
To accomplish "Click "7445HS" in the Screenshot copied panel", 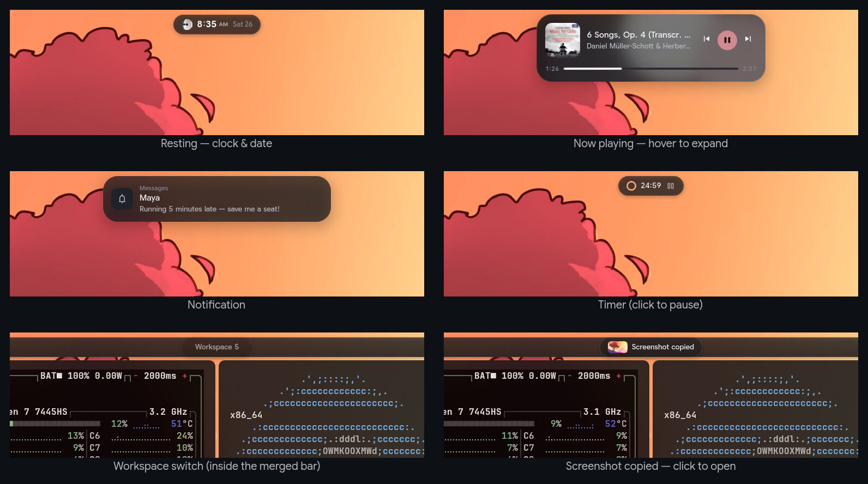I will coord(485,412).
